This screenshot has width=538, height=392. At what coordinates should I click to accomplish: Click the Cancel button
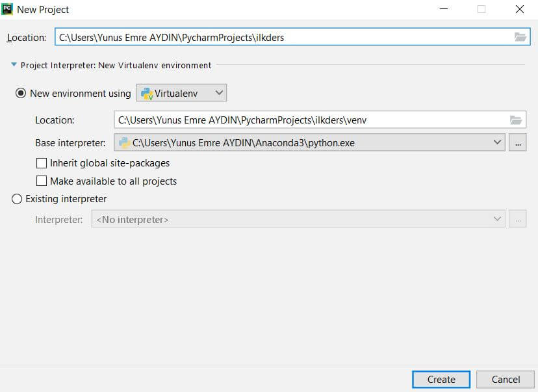point(506,379)
